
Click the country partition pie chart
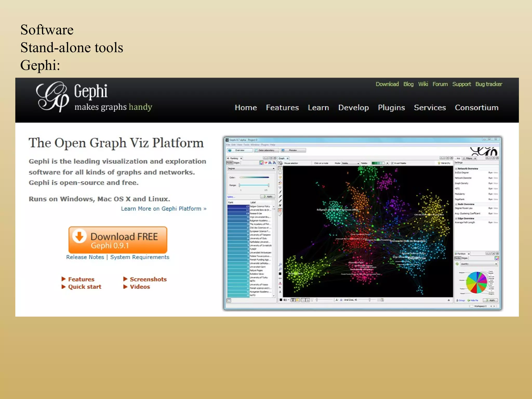(476, 282)
